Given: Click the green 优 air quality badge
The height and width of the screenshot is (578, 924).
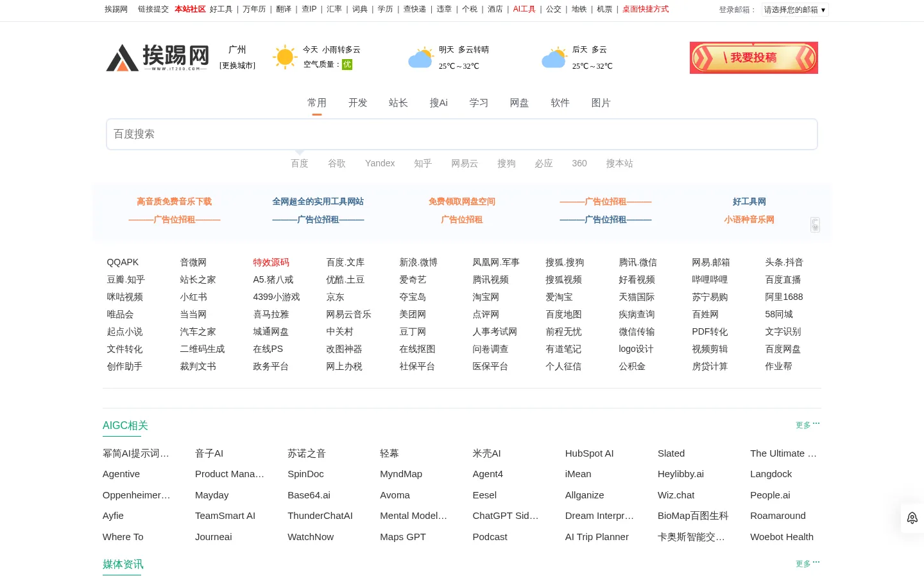Looking at the screenshot, I should [347, 64].
